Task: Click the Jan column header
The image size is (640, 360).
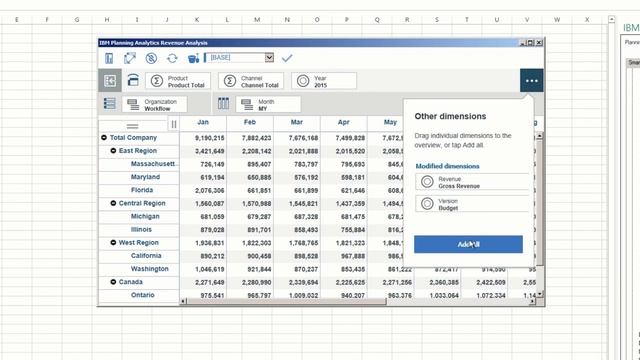Action: (203, 122)
